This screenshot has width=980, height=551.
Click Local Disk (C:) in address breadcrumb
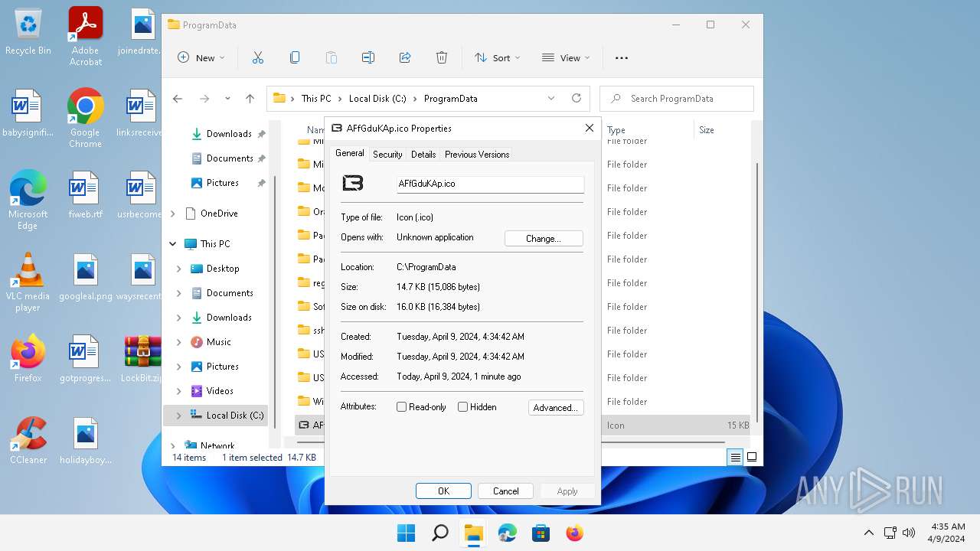tap(377, 99)
